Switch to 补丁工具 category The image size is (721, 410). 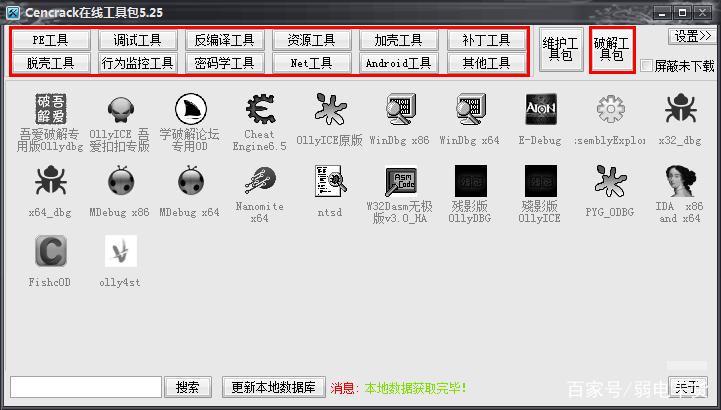pyautogui.click(x=486, y=40)
